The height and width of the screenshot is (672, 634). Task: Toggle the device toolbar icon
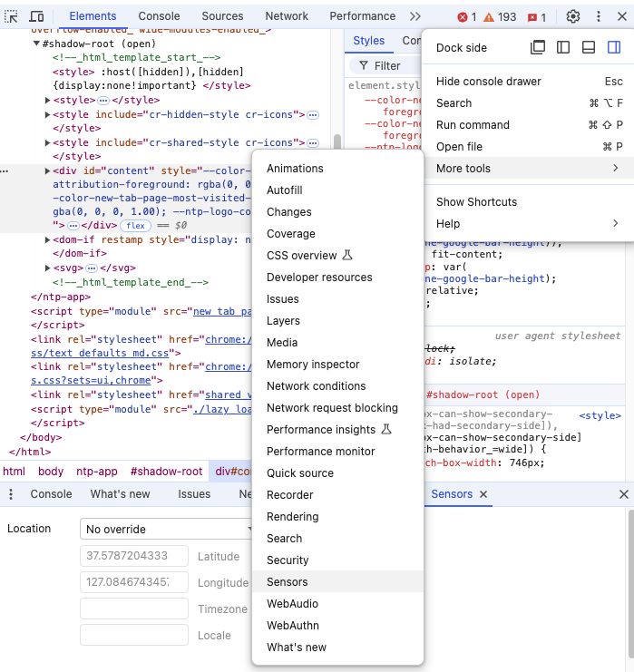click(x=36, y=16)
